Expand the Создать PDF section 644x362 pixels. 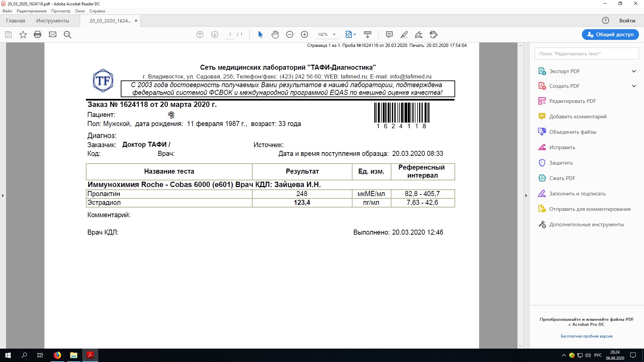click(634, 86)
